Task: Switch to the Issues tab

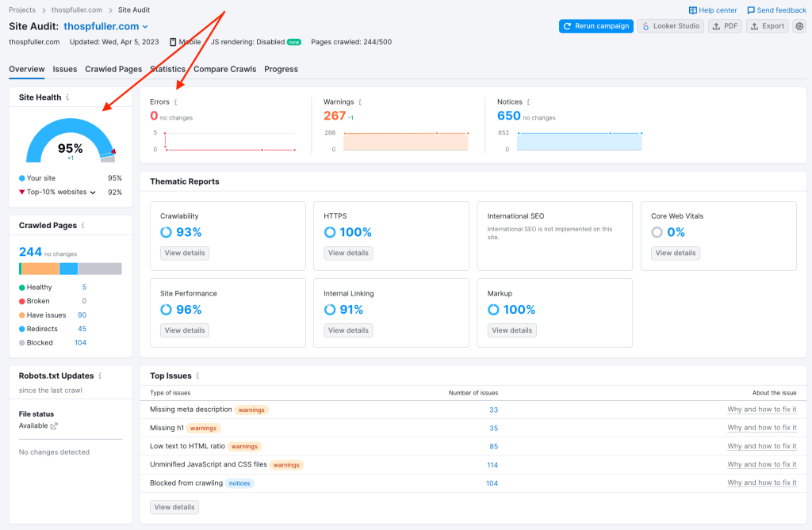Action: [x=65, y=70]
